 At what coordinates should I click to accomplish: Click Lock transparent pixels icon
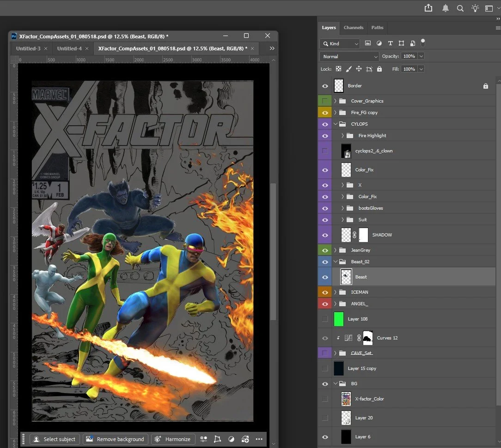tap(338, 69)
